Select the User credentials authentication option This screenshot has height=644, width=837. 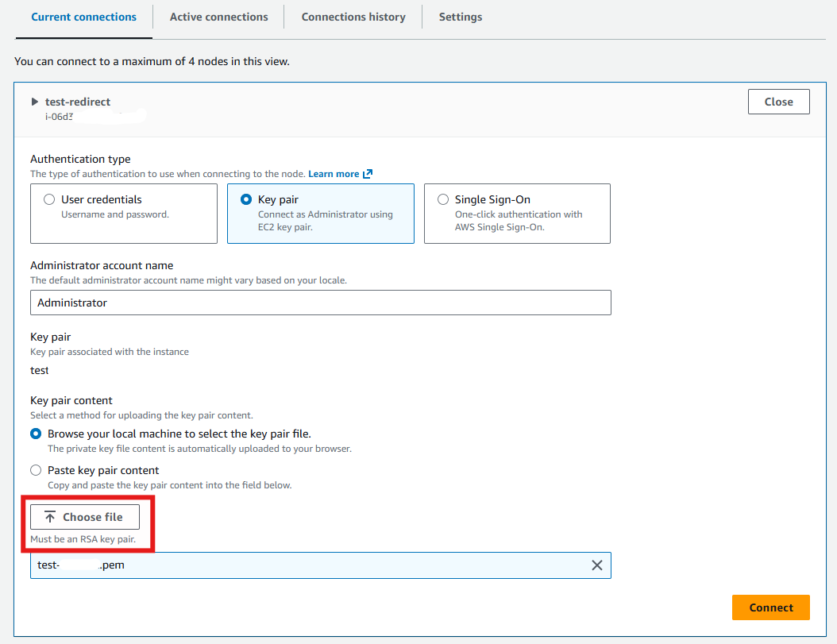pos(48,199)
